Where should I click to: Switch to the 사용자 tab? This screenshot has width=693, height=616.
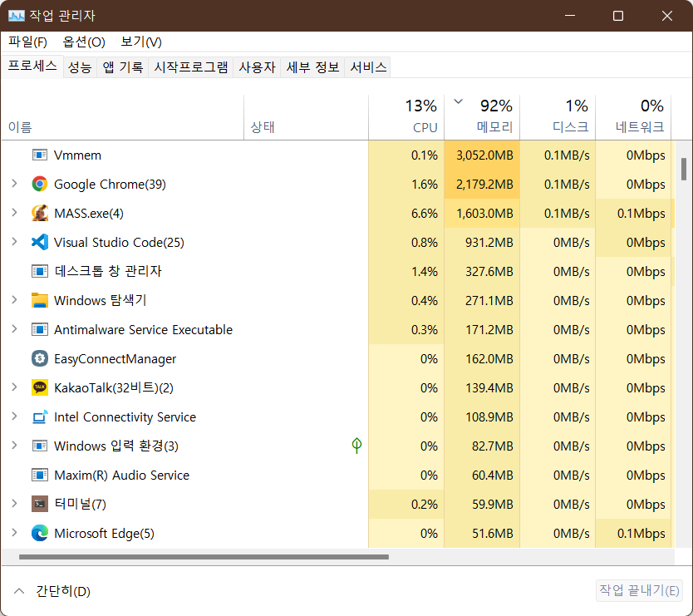(x=257, y=67)
